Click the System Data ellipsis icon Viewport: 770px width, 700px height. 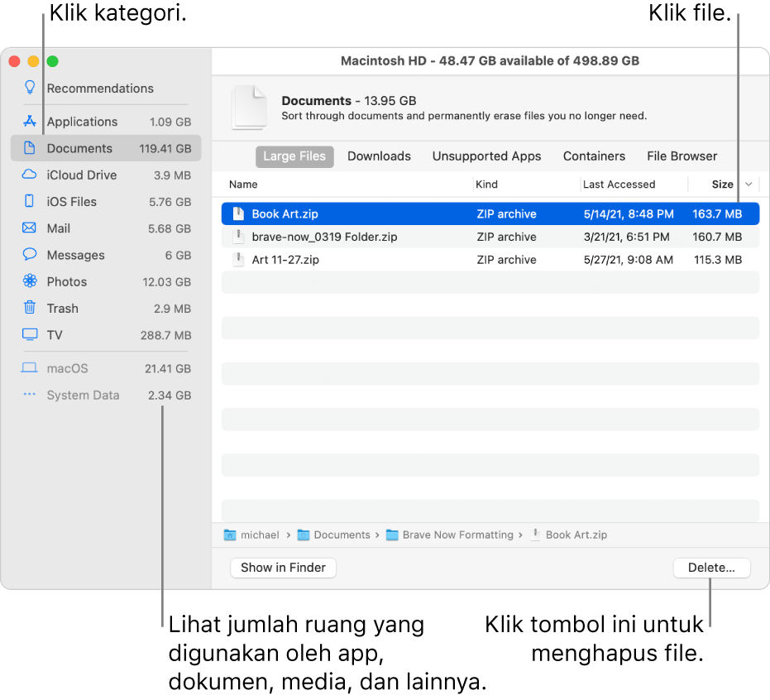[30, 394]
